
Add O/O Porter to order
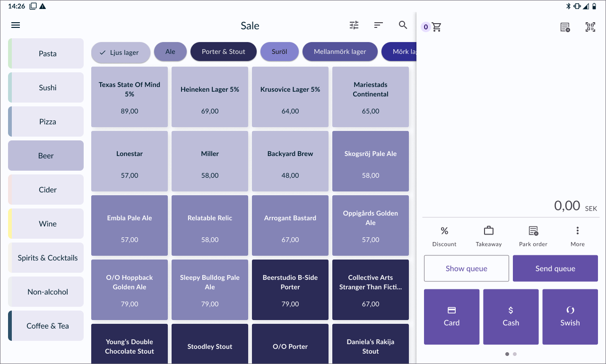[x=290, y=344]
